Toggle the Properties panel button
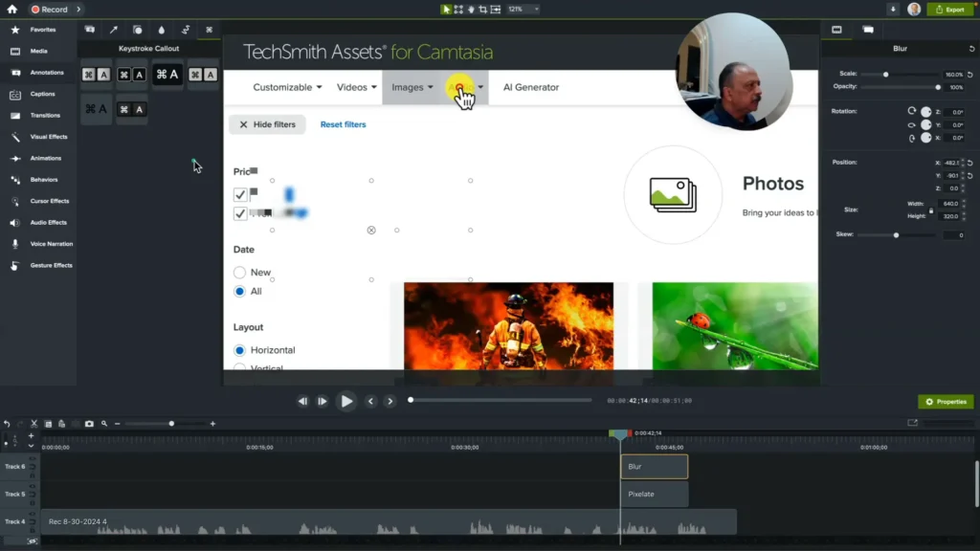The height and width of the screenshot is (551, 980). point(946,402)
